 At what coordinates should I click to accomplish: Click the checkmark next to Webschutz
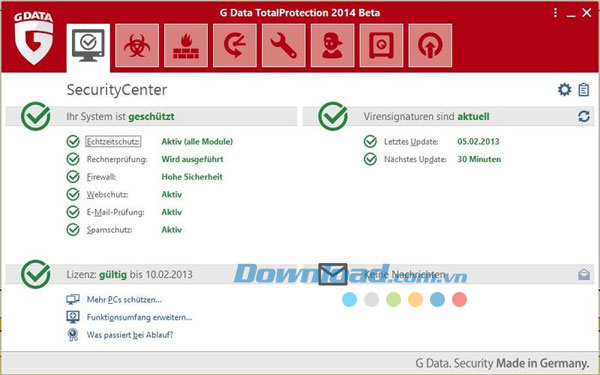click(73, 194)
